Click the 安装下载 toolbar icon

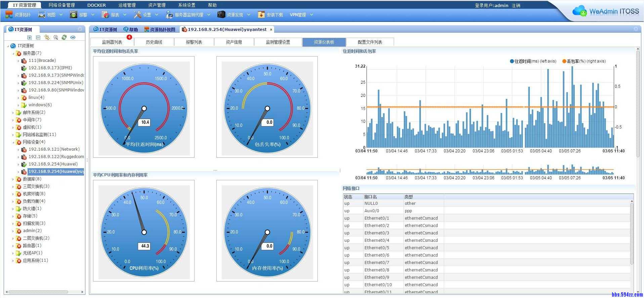click(270, 15)
